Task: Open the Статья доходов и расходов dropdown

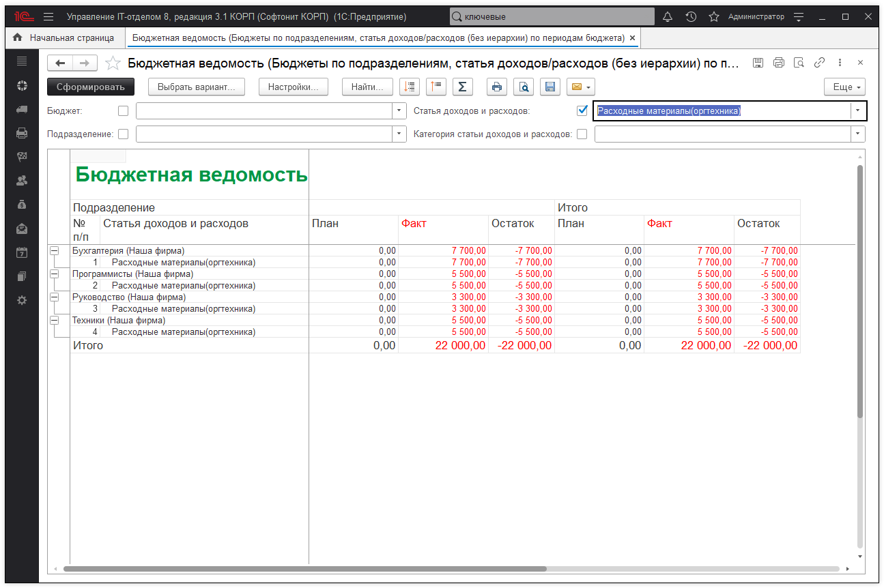Action: (857, 111)
